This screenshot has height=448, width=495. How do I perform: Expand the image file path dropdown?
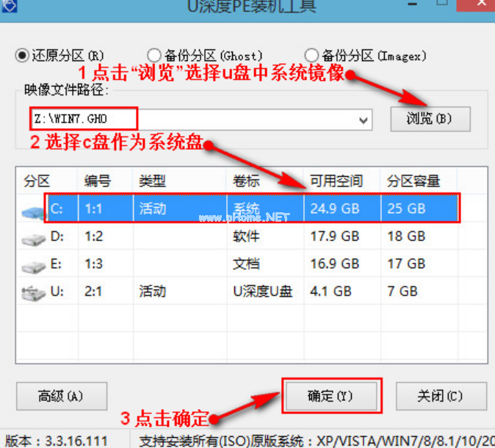(x=364, y=120)
